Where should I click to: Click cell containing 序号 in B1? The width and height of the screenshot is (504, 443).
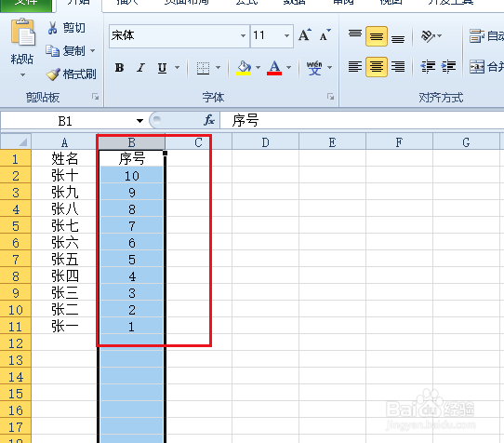131,158
